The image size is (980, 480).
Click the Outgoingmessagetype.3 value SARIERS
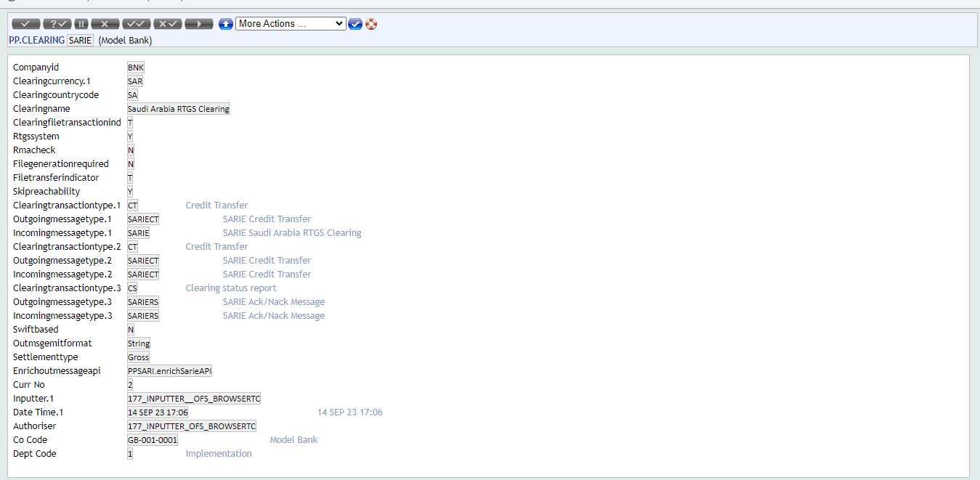143,302
